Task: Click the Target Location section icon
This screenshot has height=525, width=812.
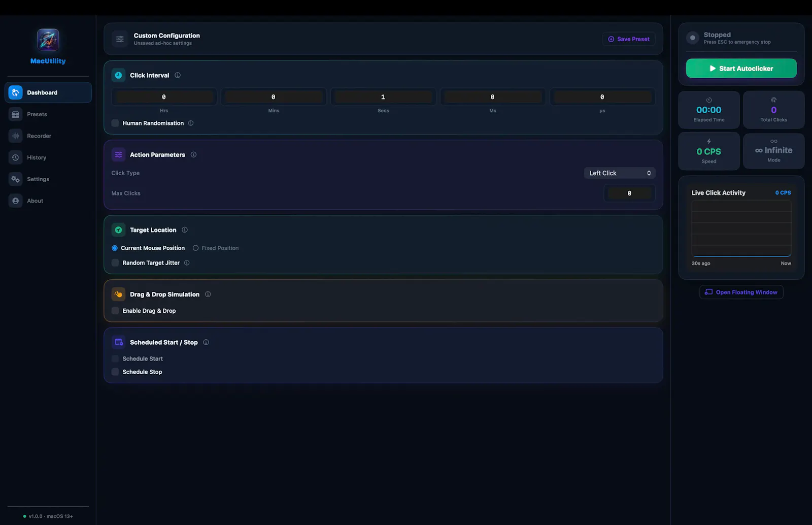Action: click(x=118, y=230)
